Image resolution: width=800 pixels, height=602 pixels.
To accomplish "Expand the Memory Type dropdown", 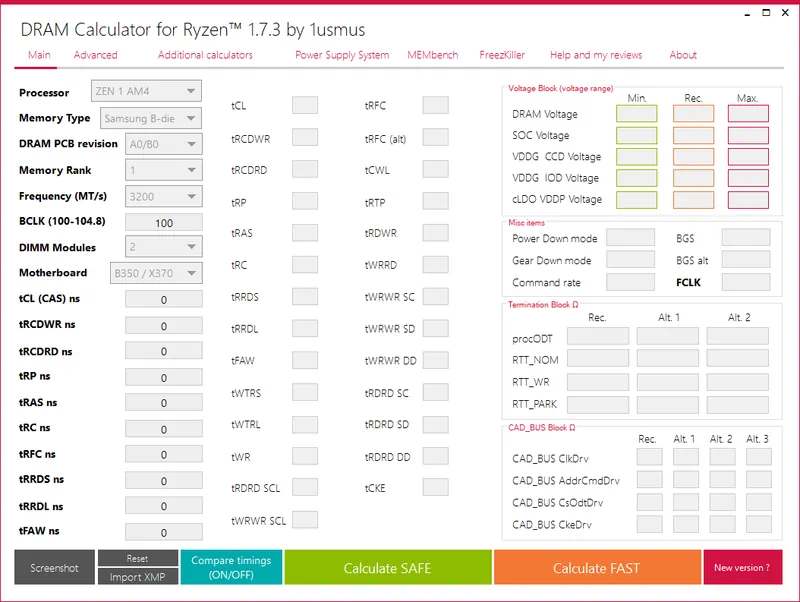I will (151, 118).
